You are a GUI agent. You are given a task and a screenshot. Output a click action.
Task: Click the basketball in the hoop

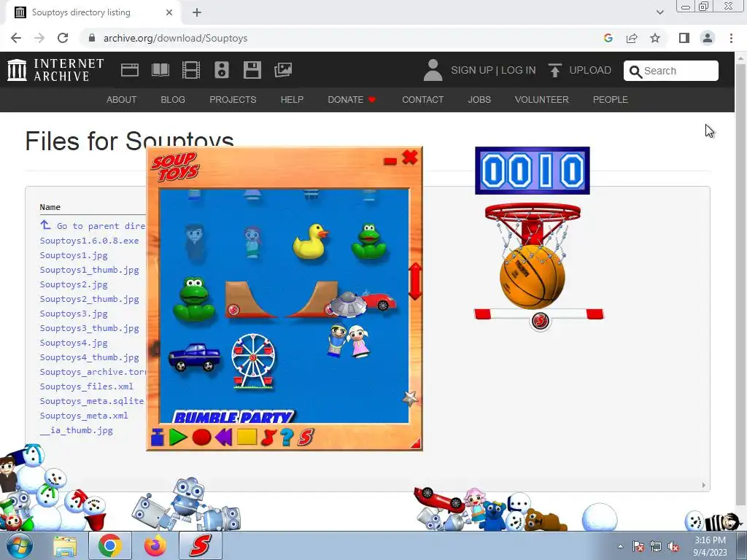point(532,277)
